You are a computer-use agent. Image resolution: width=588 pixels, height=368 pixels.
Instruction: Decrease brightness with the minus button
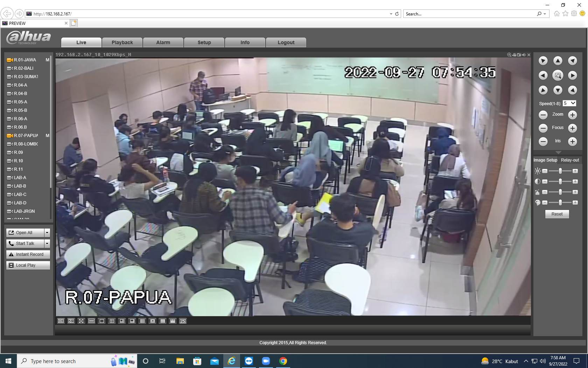click(x=545, y=171)
